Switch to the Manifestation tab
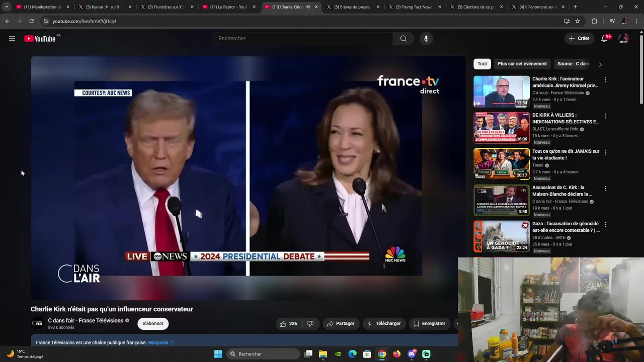The image size is (644, 362). click(43, 7)
